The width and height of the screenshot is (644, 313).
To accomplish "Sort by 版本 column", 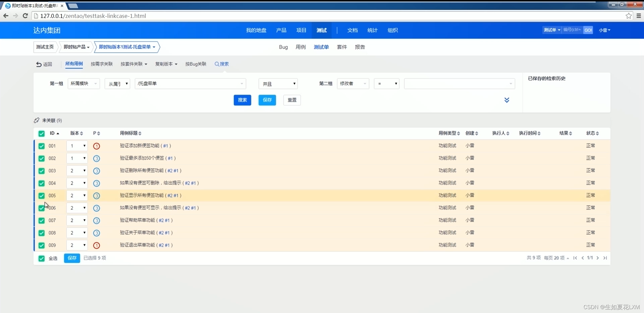I will (x=77, y=133).
